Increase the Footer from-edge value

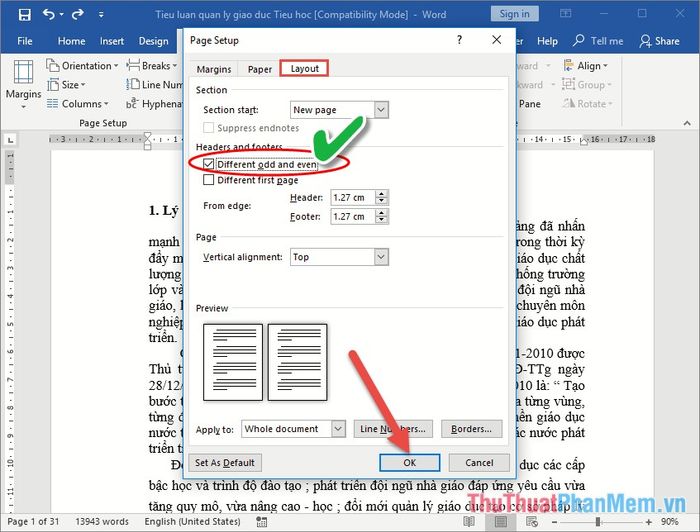coord(381,212)
